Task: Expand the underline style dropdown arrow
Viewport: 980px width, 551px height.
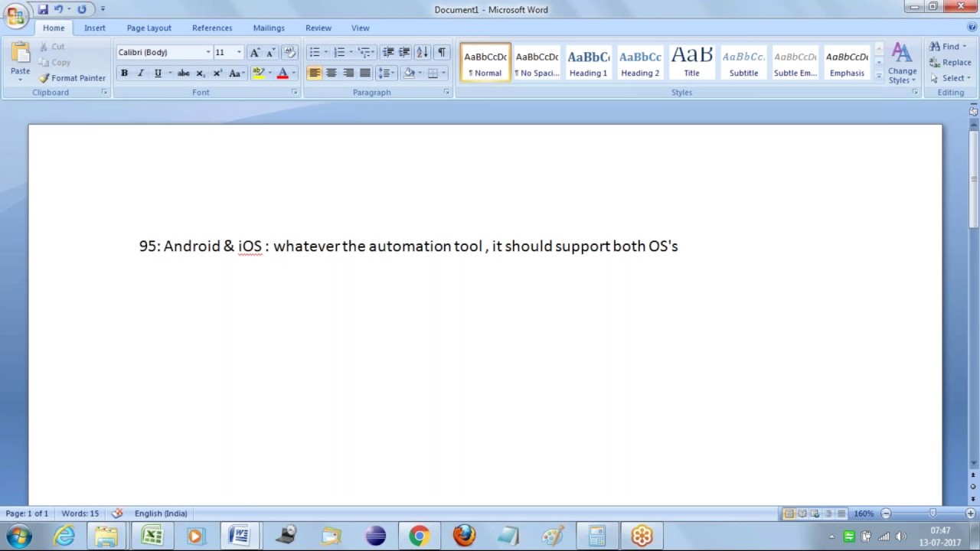Action: pos(169,73)
